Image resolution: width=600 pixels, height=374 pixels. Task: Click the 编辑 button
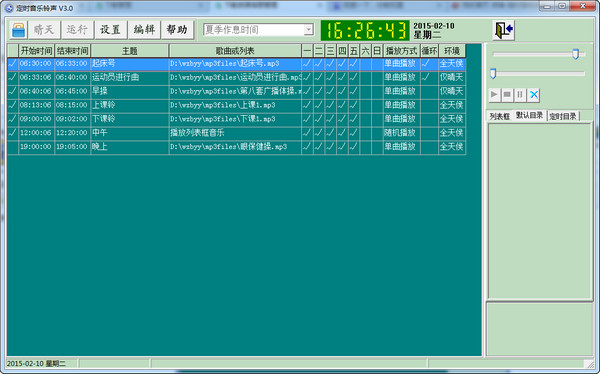[x=144, y=30]
